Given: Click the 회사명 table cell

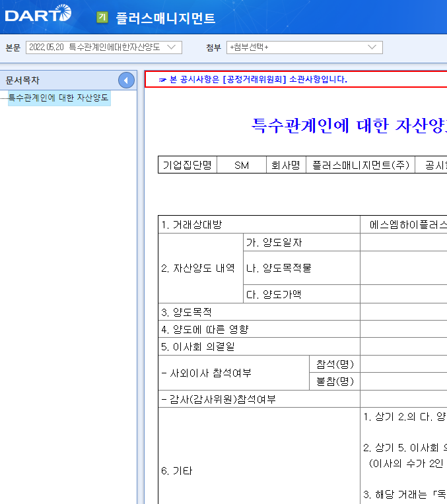Looking at the screenshot, I should (286, 165).
